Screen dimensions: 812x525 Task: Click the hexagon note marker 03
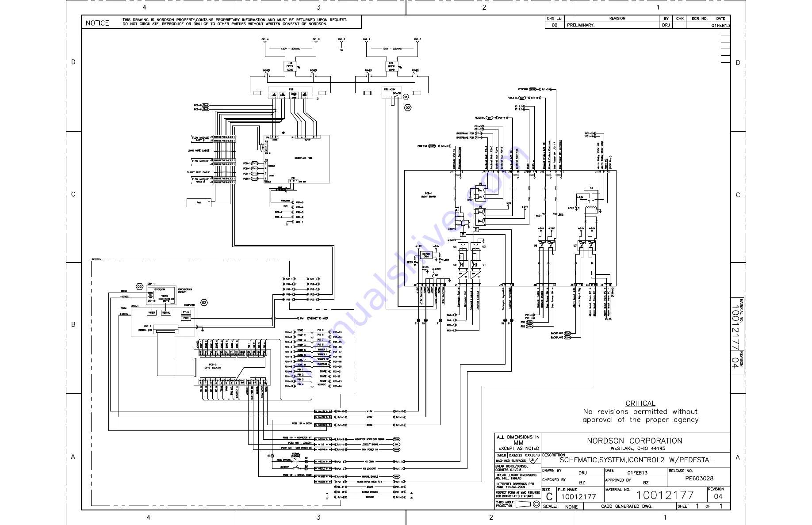pyautogui.click(x=139, y=286)
